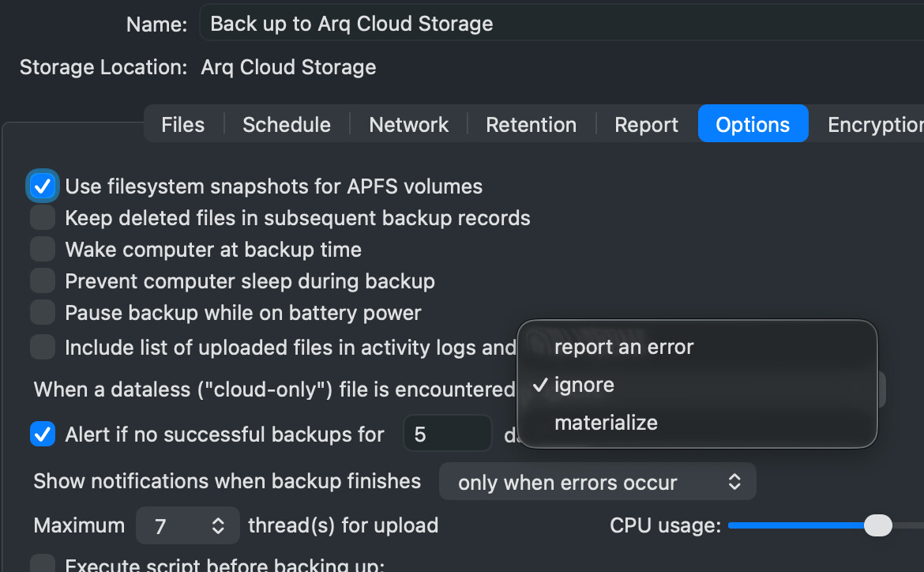Screen dimensions: 924x572
Task: Toggle Include list of uploaded files checkbox
Action: point(43,348)
